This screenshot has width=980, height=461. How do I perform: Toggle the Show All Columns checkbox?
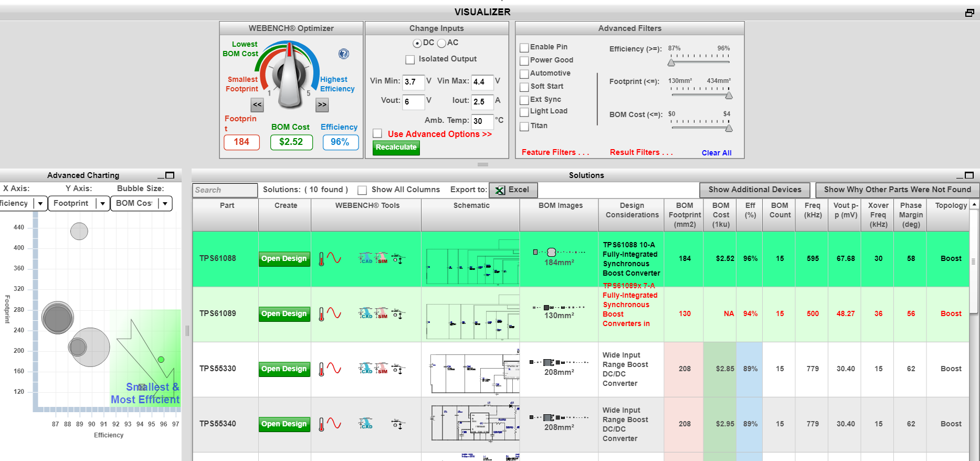tap(362, 190)
